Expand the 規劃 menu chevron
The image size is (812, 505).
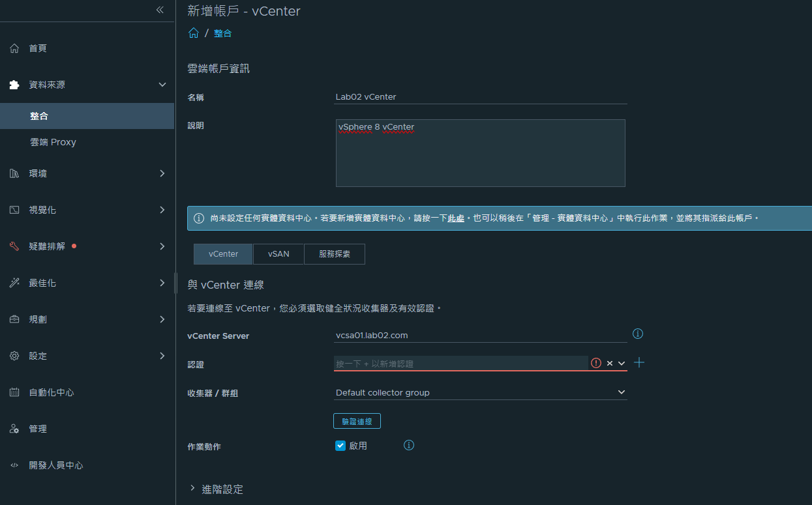click(162, 319)
